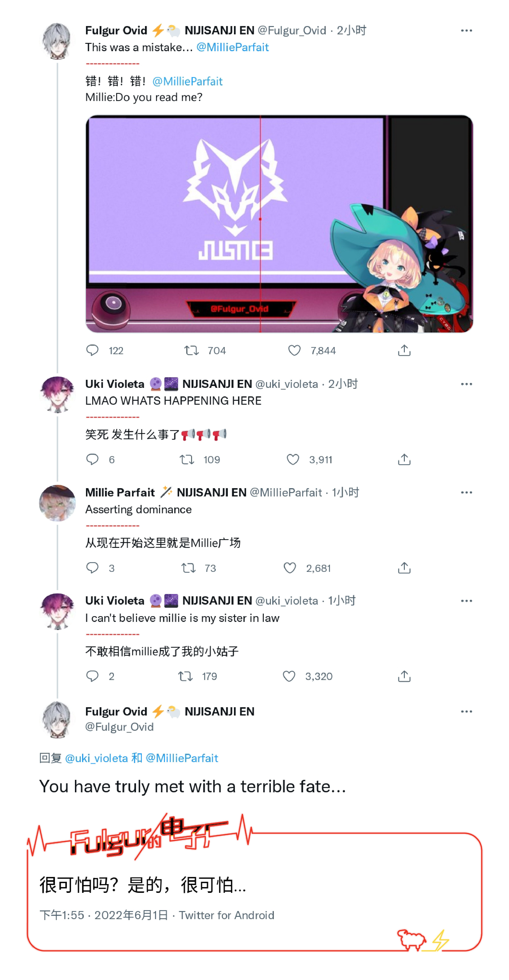509x980 pixels.
Task: Open Fulgur Ovid's avatar in the last tweet
Action: [x=57, y=719]
